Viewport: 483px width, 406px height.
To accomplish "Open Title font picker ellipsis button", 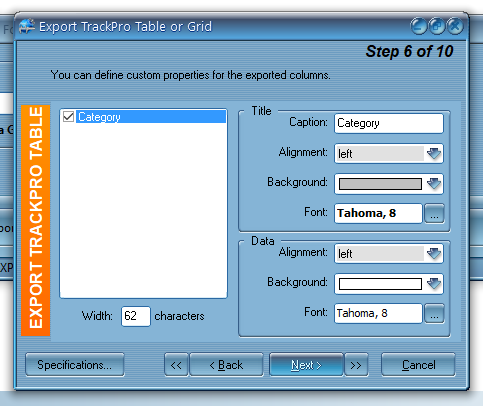I will (434, 213).
